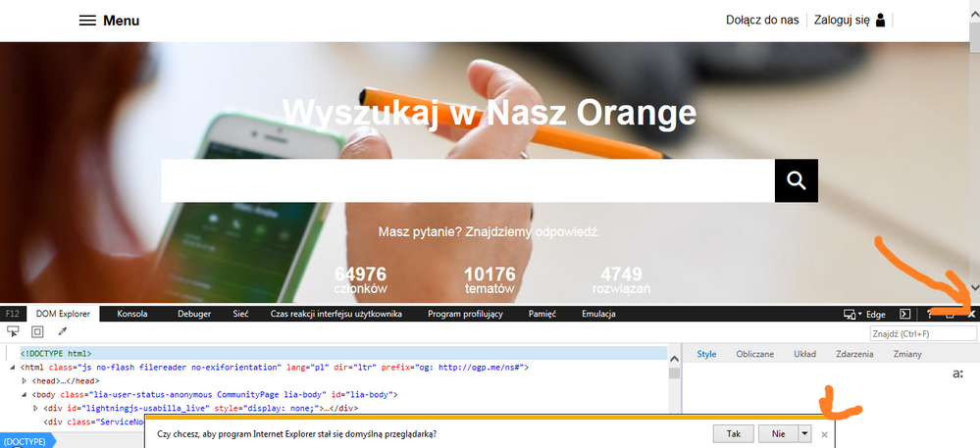This screenshot has width=980, height=448.
Task: Dismiss the default browser notification bar X
Action: (x=824, y=434)
